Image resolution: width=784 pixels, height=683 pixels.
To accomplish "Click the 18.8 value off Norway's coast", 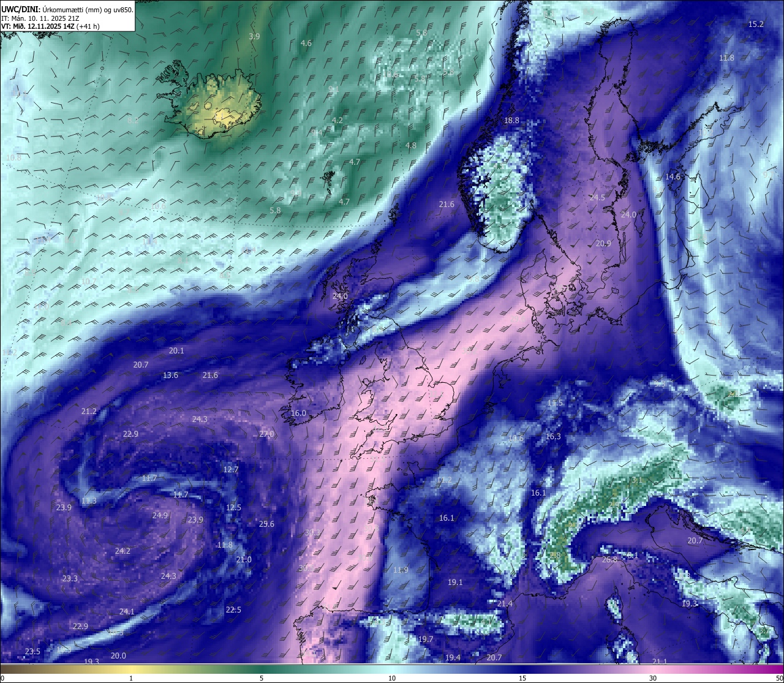I will tap(511, 121).
